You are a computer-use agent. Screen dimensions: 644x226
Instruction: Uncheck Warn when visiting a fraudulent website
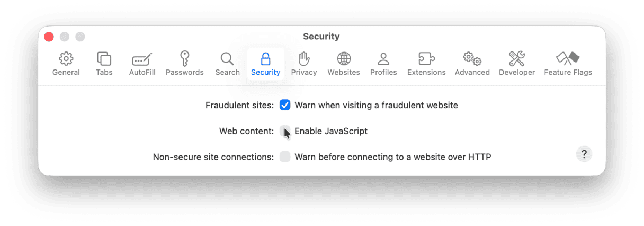tap(285, 105)
